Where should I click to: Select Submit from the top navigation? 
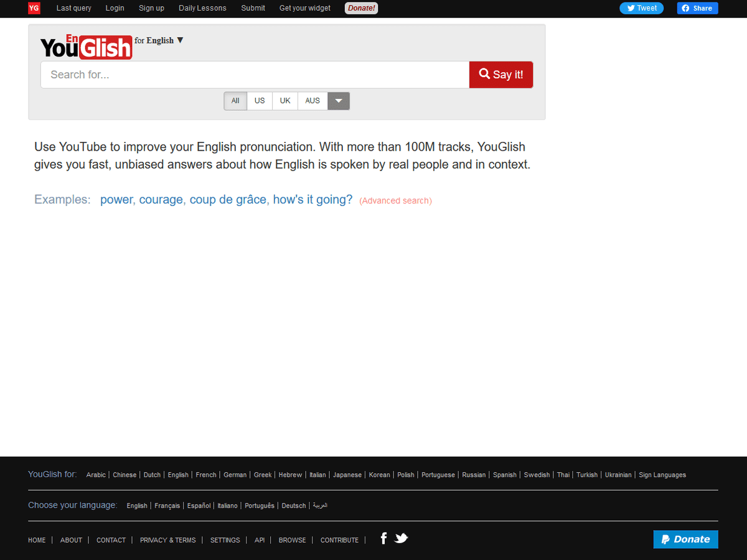point(253,8)
